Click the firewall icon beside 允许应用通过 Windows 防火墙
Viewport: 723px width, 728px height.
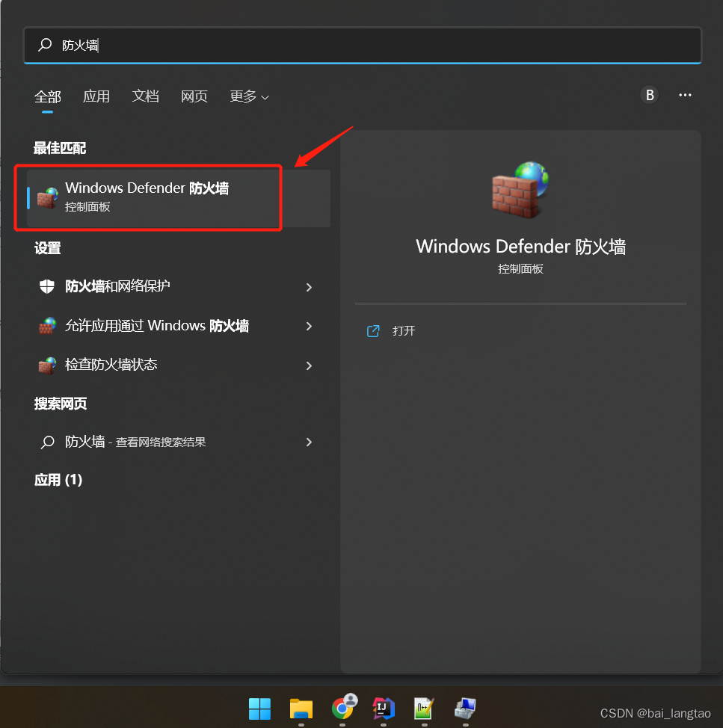tap(47, 326)
